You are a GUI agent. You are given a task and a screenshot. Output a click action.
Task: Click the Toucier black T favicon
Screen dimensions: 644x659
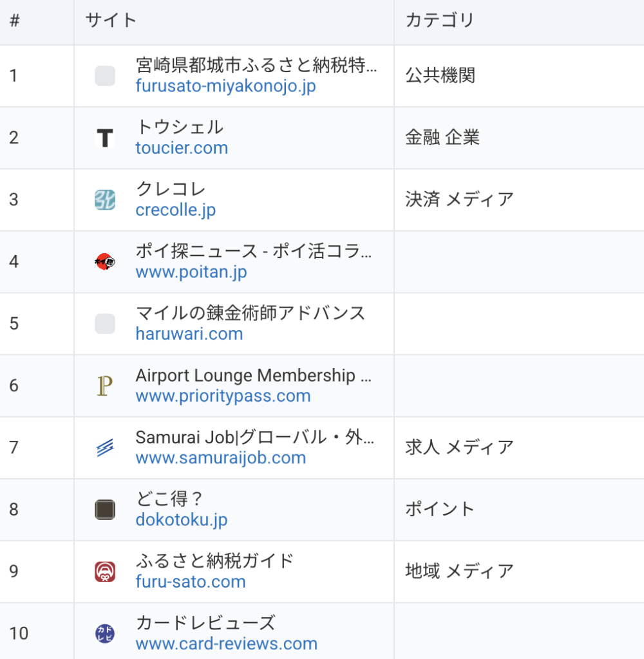(105, 138)
